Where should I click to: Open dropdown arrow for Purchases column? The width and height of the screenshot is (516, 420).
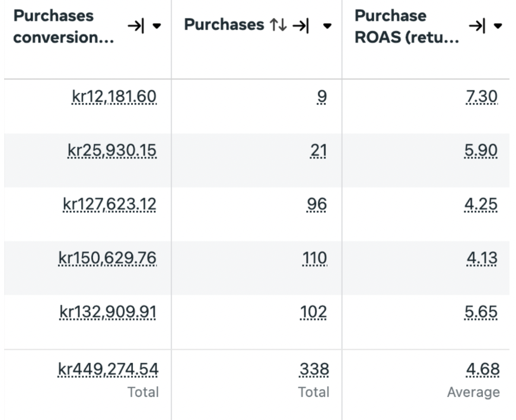point(327,26)
